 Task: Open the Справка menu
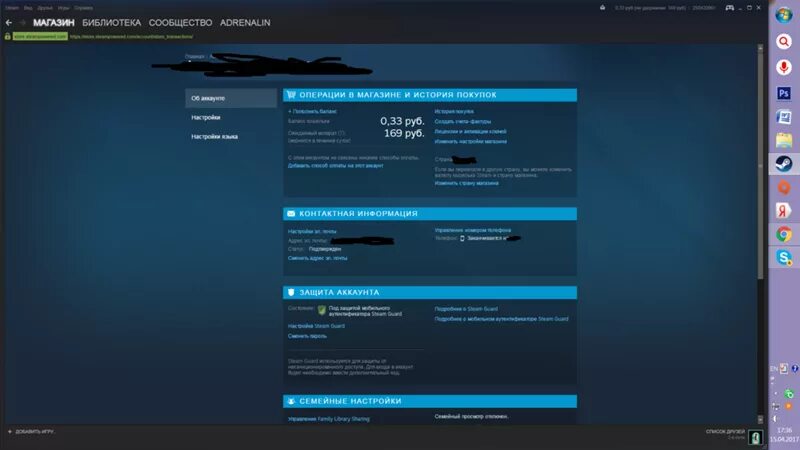pyautogui.click(x=84, y=8)
